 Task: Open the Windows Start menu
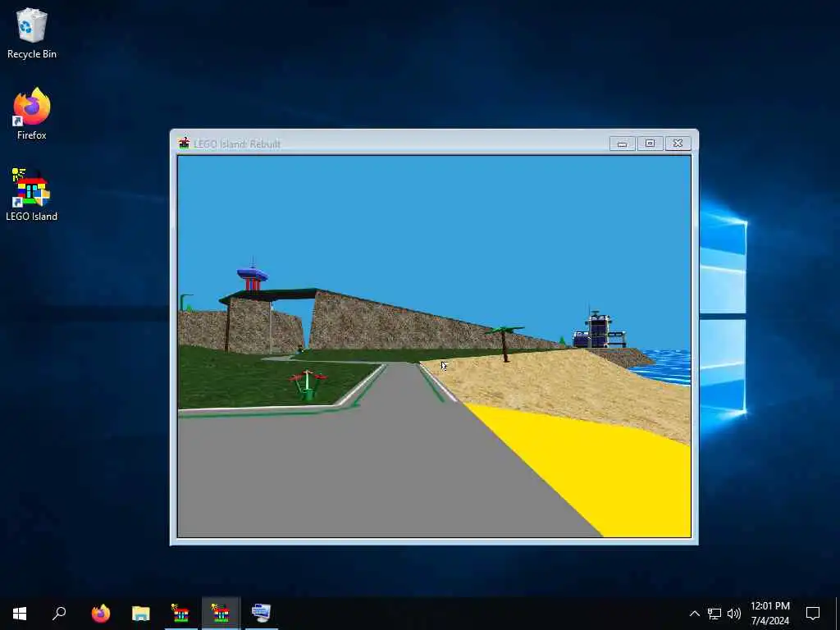pyautogui.click(x=20, y=613)
